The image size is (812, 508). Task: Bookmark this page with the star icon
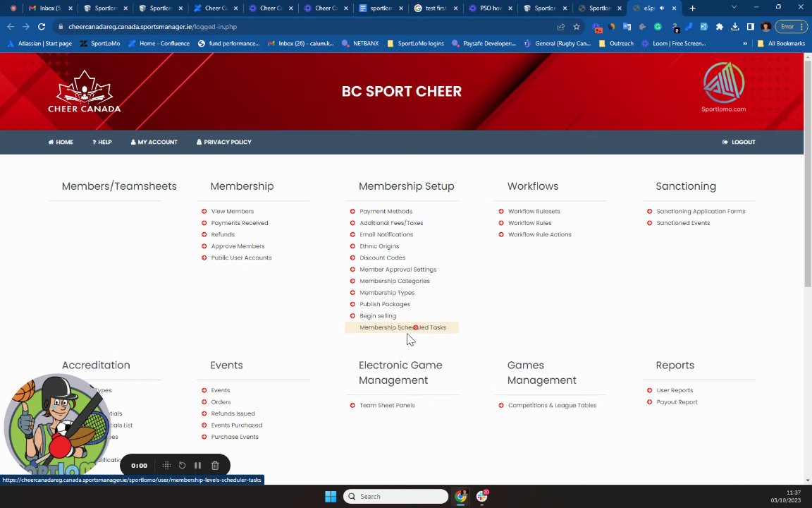pyautogui.click(x=577, y=26)
